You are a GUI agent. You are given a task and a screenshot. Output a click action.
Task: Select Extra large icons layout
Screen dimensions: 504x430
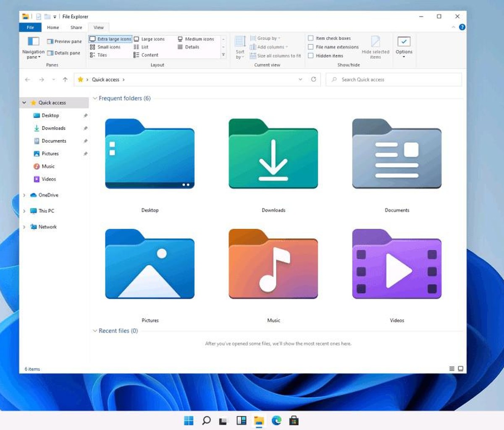point(110,39)
